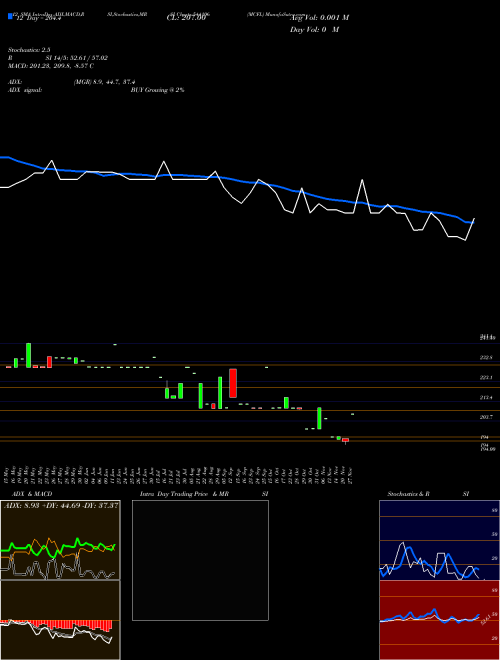Click the 'MACD: 201.23, 209.8, -8.57 C' line
Screen dimensions: 500x660
(x=51, y=66)
